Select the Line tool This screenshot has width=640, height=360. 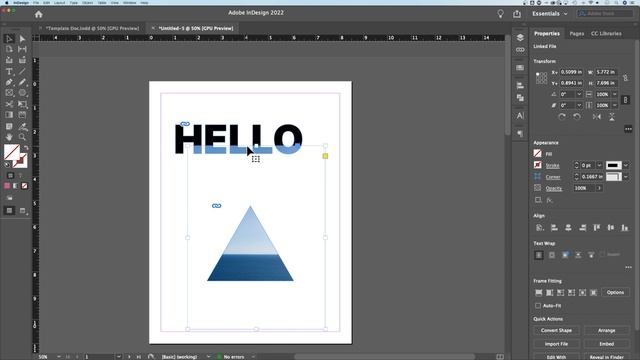(22, 71)
